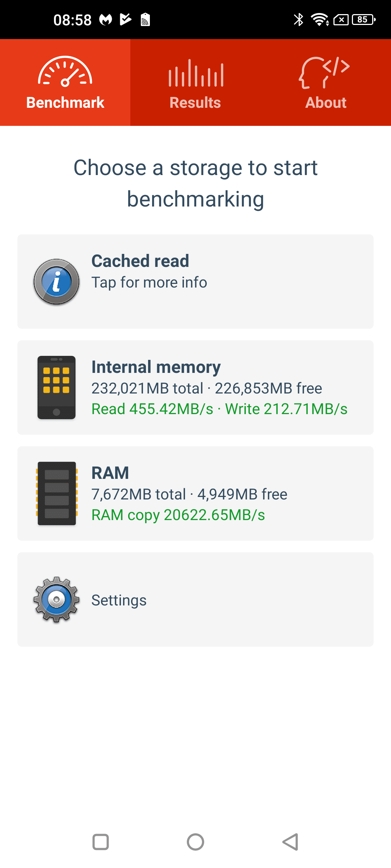Start benchmark via Internal memory title
This screenshot has width=391, height=868.
click(x=156, y=367)
